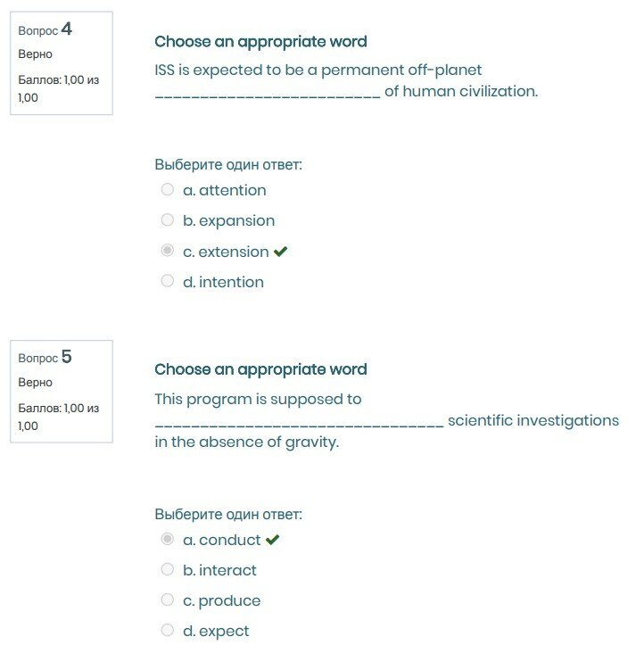Pick the 'd. intention' radio option
Viewport: 644px width, 670px height.
click(168, 282)
